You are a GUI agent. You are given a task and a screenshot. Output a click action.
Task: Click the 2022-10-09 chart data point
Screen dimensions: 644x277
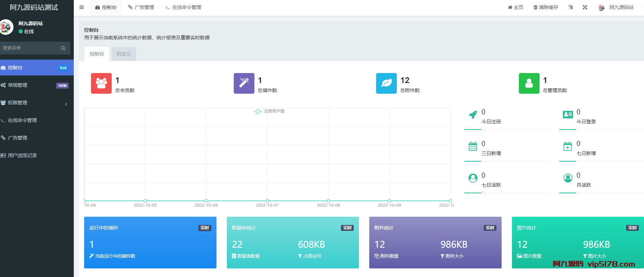tap(389, 201)
